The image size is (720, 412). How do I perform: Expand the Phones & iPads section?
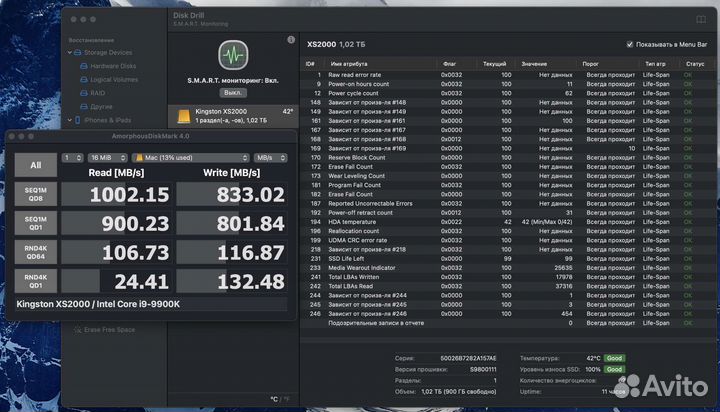click(70, 120)
